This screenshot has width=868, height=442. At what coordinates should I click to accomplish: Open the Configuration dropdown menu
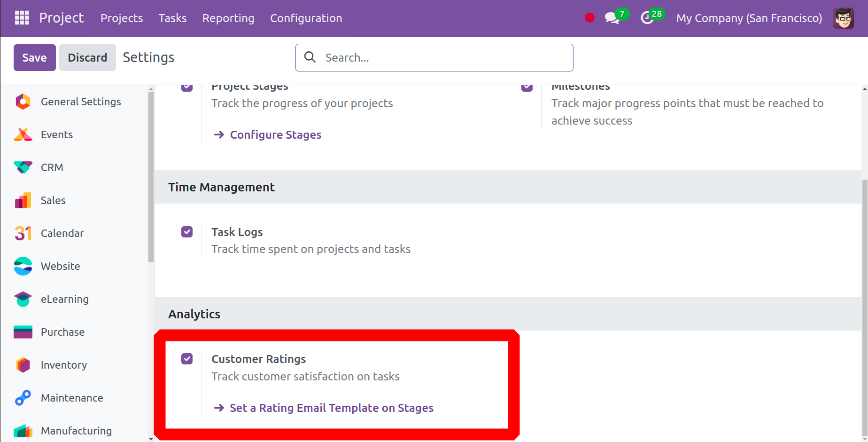(x=306, y=18)
